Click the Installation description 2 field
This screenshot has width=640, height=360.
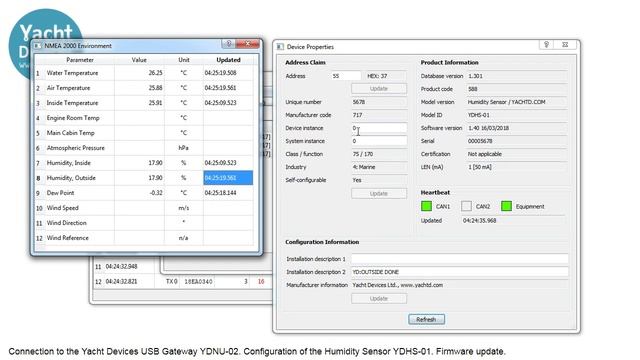[460, 272]
